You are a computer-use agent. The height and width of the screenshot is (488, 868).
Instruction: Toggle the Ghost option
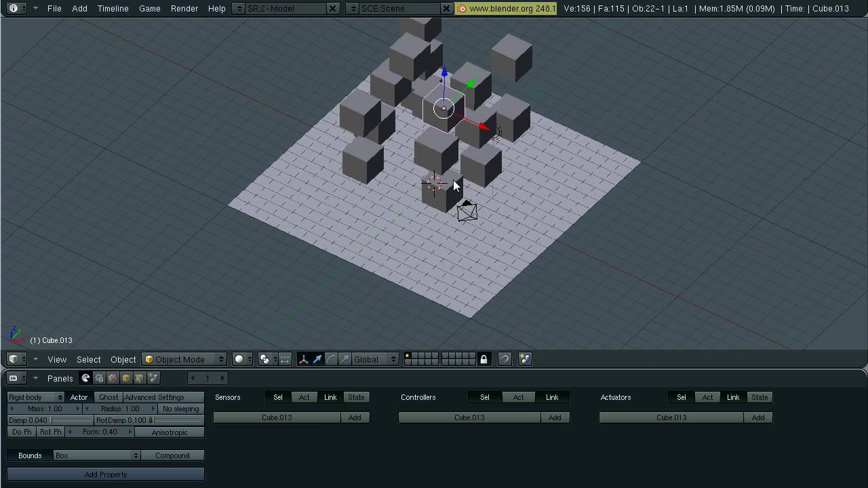click(x=108, y=397)
